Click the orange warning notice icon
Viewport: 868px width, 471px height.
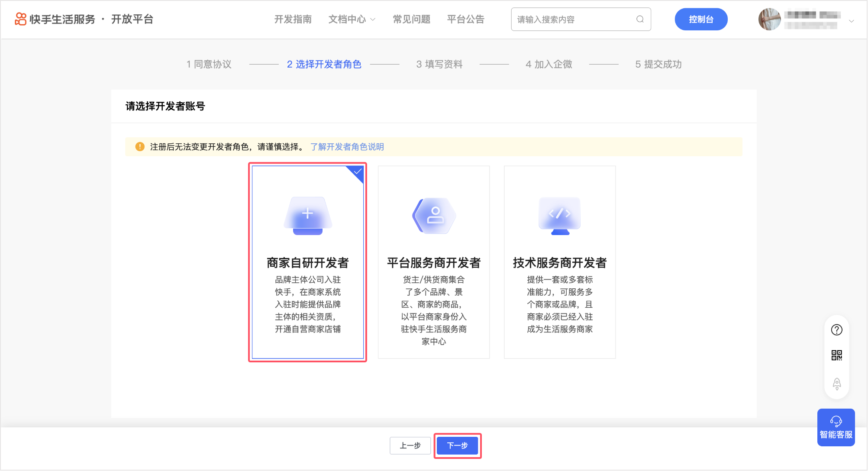coord(140,147)
